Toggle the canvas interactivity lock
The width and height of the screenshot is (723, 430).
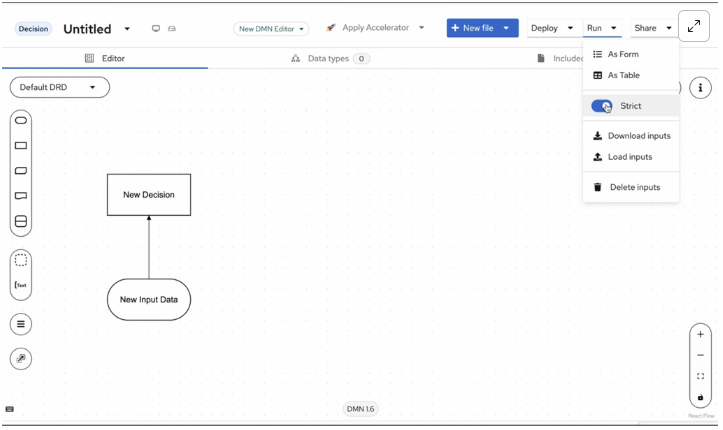click(x=700, y=397)
